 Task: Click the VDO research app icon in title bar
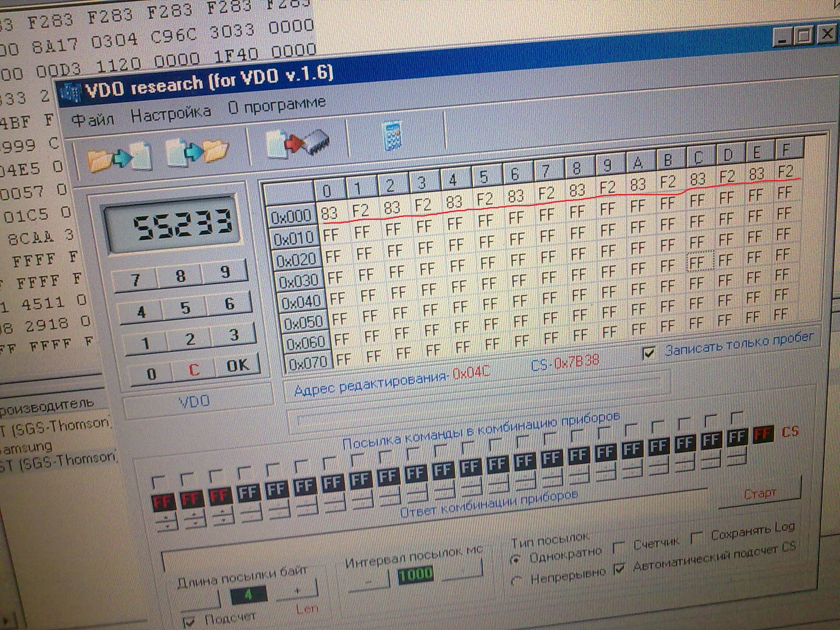click(71, 92)
